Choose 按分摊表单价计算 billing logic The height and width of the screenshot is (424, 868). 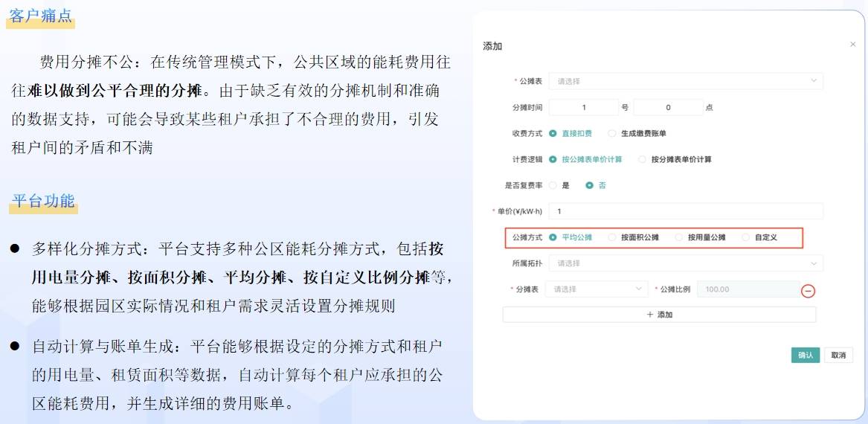point(675,159)
